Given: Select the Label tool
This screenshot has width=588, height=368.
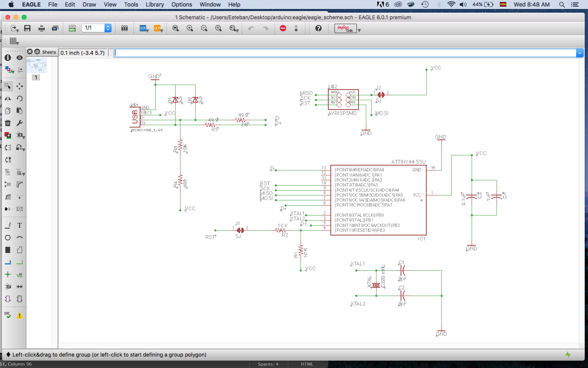Looking at the screenshot, I should (x=20, y=274).
